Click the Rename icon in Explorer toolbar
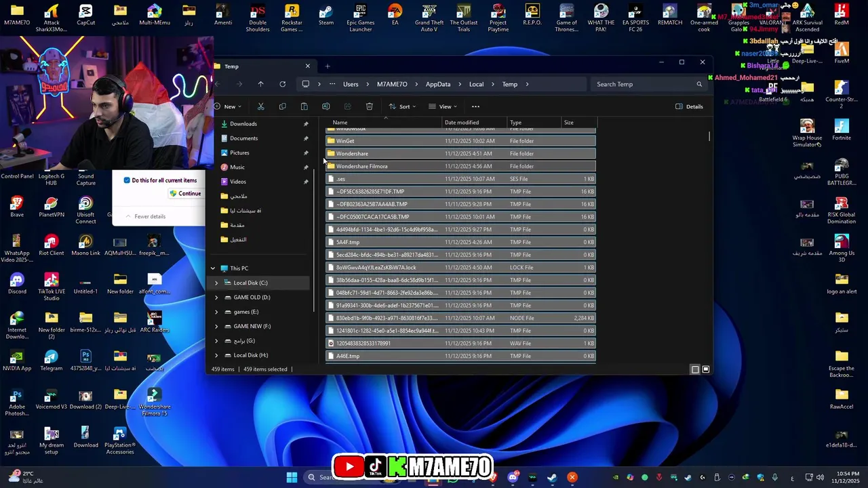The image size is (868, 488). pyautogui.click(x=325, y=106)
